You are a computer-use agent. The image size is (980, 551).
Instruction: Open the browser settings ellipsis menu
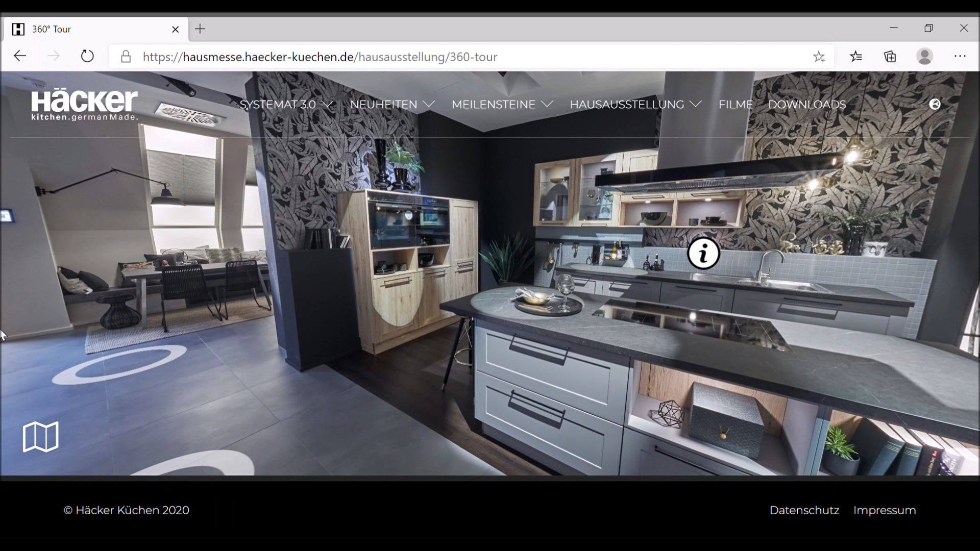(x=960, y=56)
